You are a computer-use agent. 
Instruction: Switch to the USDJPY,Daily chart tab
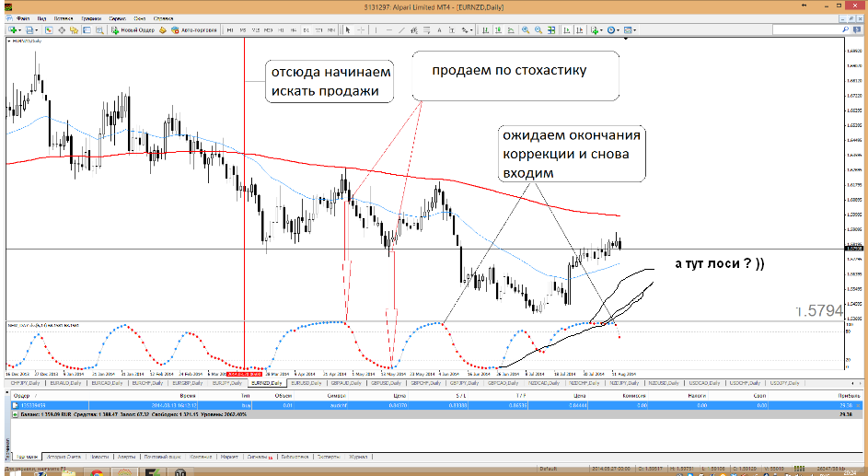(x=784, y=383)
